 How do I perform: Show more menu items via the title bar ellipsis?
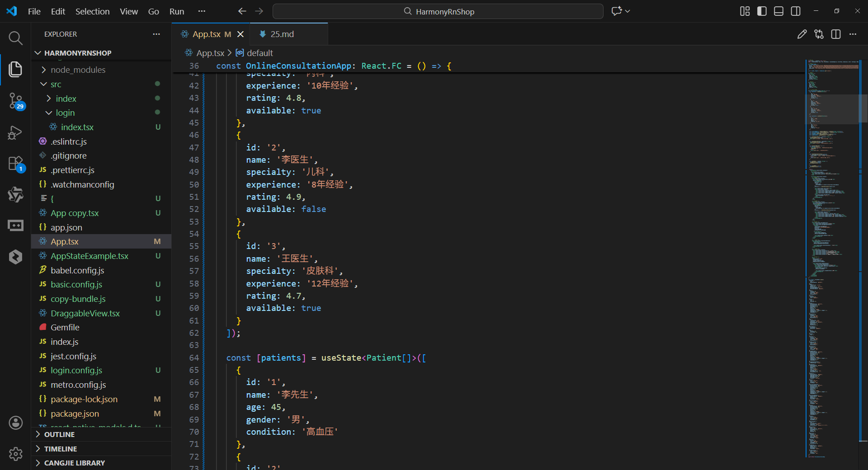pyautogui.click(x=202, y=11)
